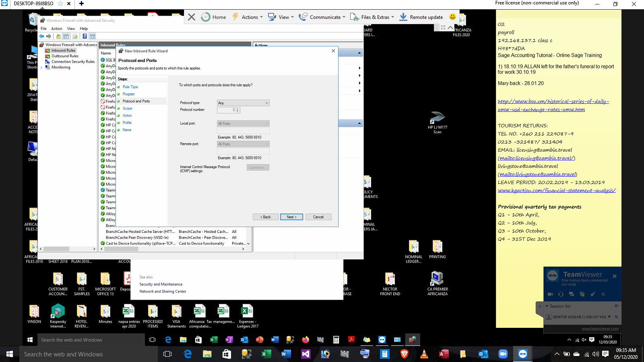The image size is (644, 362).
Task: Select the whiteboard paintbrush icon in TeamViewer
Action: tap(592, 294)
